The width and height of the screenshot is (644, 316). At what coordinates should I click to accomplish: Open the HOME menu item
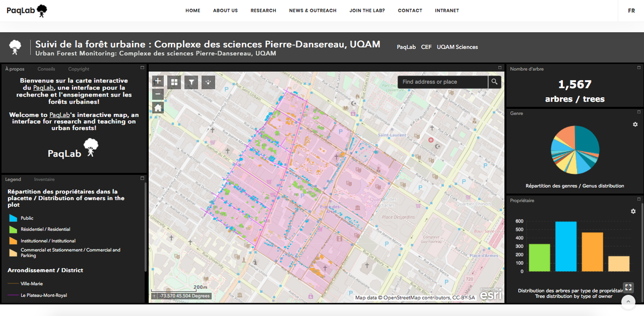[193, 11]
